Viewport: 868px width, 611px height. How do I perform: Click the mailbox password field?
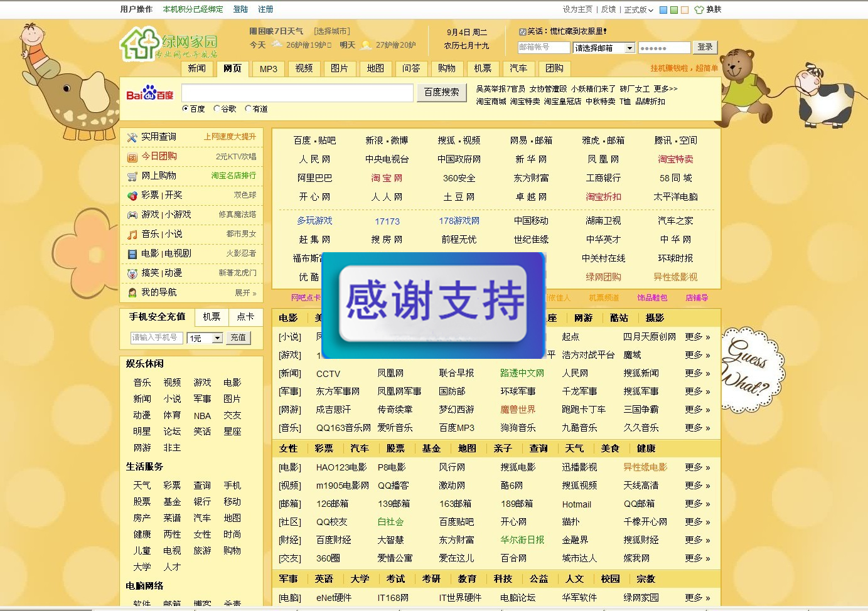click(x=664, y=48)
